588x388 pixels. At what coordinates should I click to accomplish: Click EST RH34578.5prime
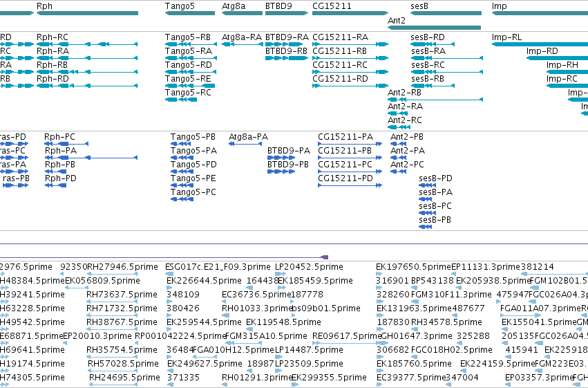[x=446, y=322]
